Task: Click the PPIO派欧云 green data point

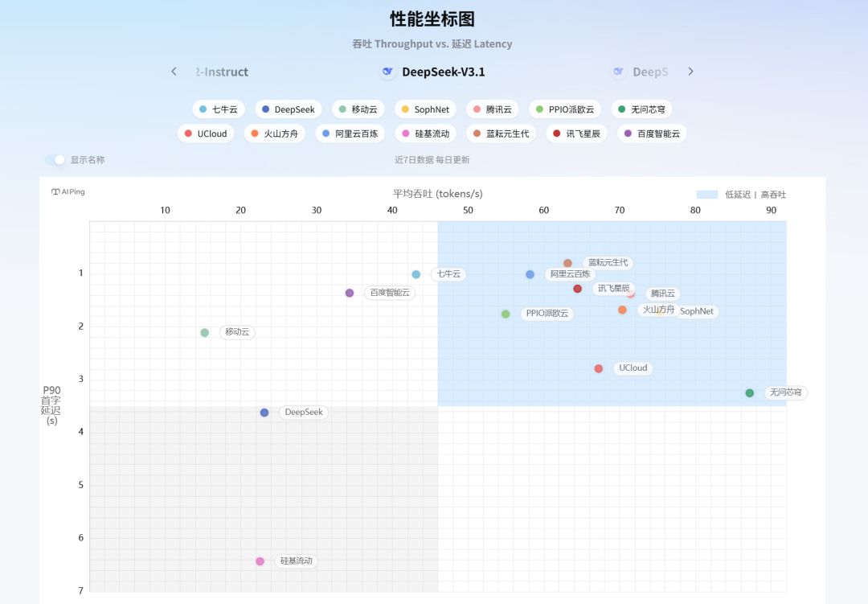Action: tap(506, 314)
